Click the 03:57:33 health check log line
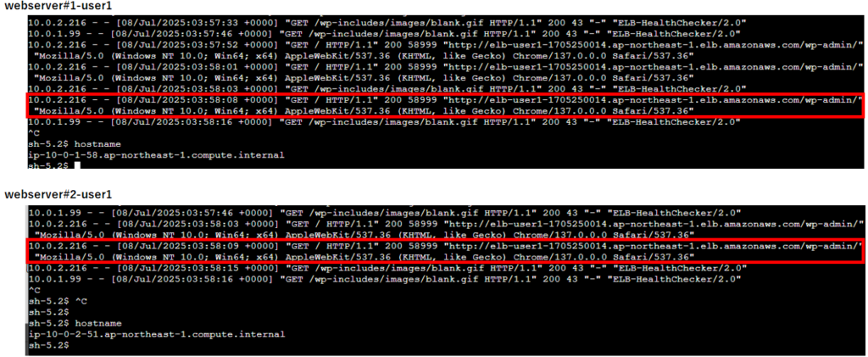868x357 pixels. 387,22
